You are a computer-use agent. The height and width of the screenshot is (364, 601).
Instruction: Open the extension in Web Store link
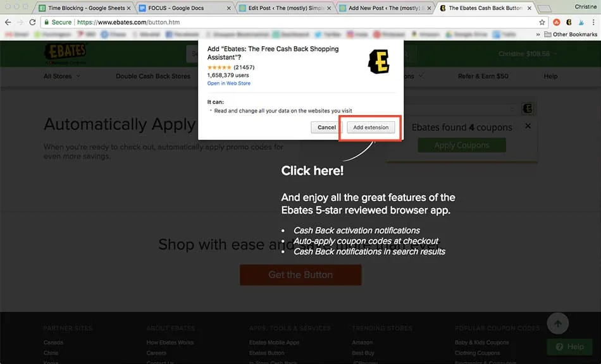click(x=229, y=83)
